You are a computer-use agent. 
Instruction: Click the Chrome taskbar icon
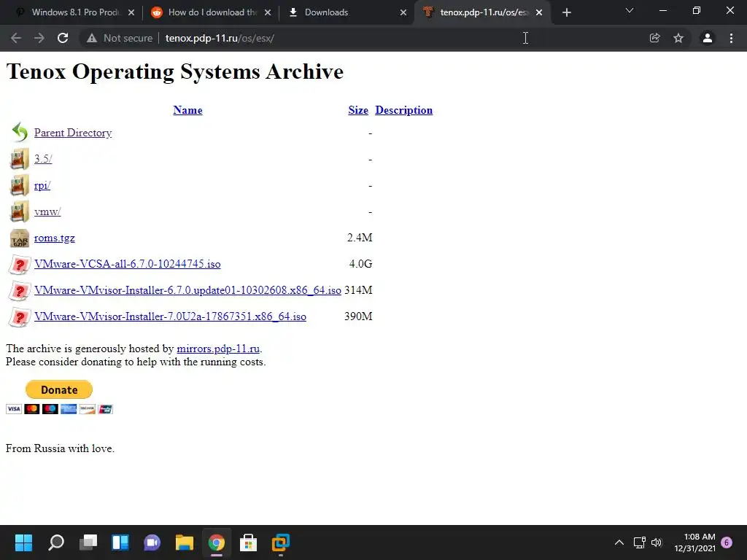[x=216, y=542]
